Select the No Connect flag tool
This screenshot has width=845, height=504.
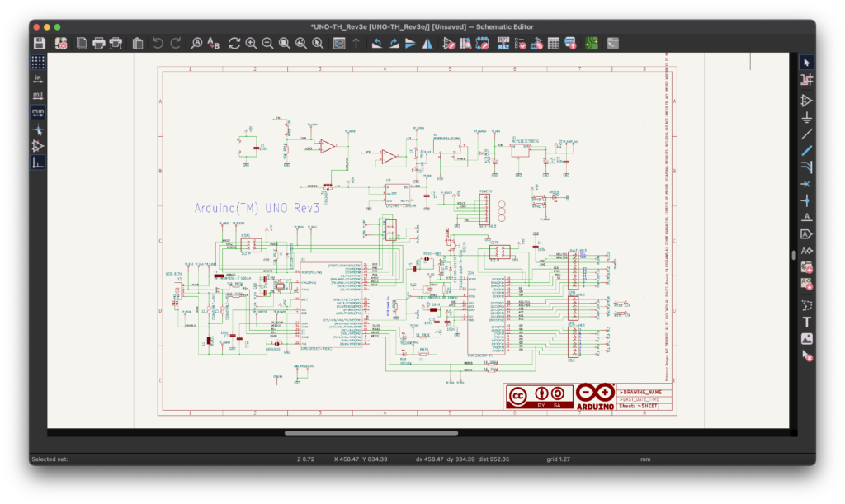click(807, 184)
